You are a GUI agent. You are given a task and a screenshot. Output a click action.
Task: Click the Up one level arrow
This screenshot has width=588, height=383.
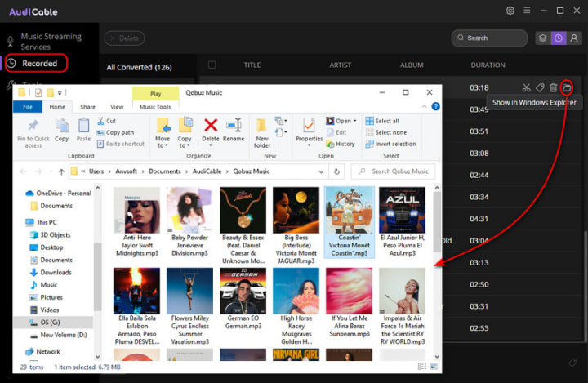(x=61, y=171)
